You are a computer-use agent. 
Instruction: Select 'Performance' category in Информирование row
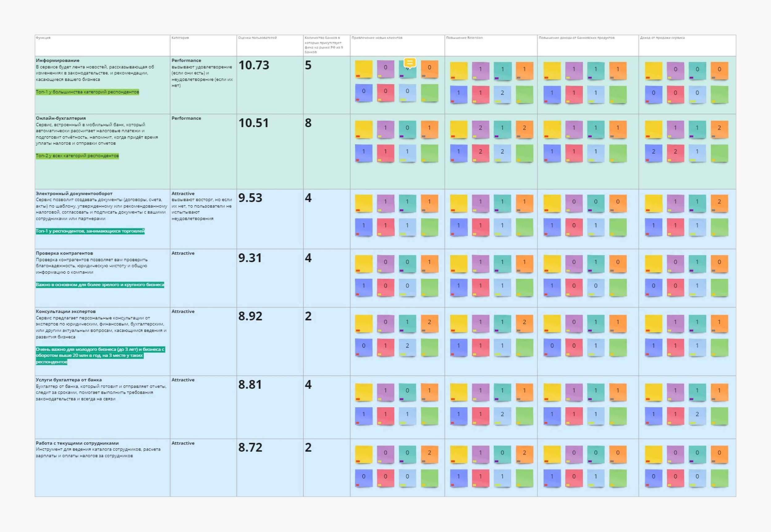(x=186, y=60)
